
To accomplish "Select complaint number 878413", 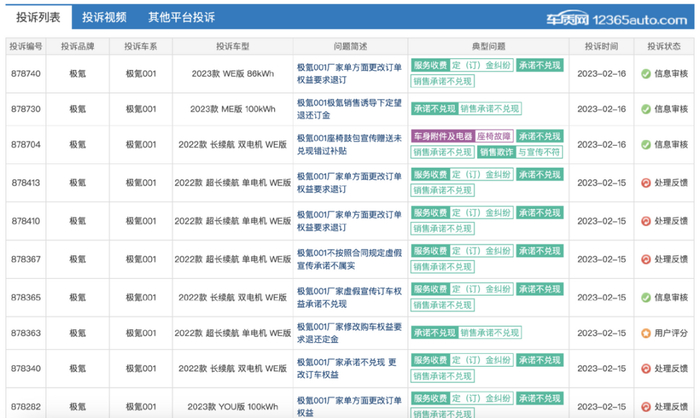I will click(26, 183).
